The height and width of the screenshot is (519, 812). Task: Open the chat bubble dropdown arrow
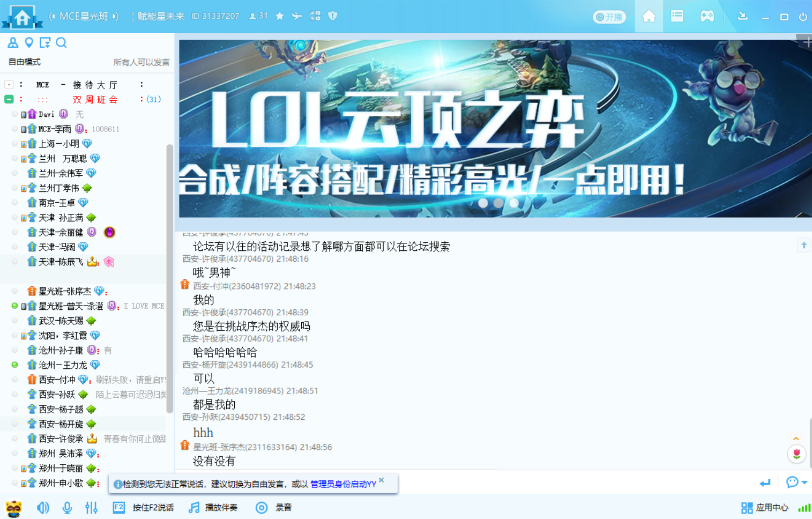coord(804,483)
